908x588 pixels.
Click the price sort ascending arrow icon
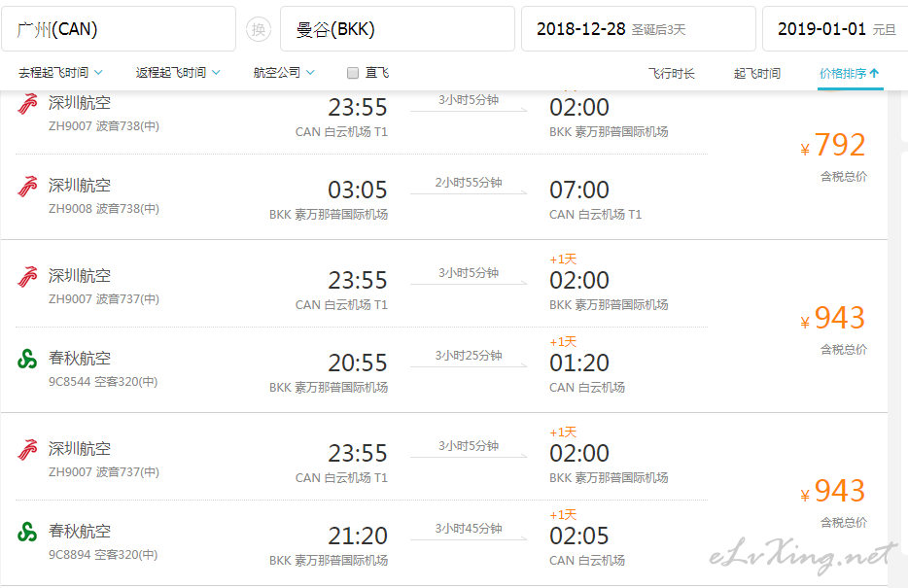click(x=874, y=73)
